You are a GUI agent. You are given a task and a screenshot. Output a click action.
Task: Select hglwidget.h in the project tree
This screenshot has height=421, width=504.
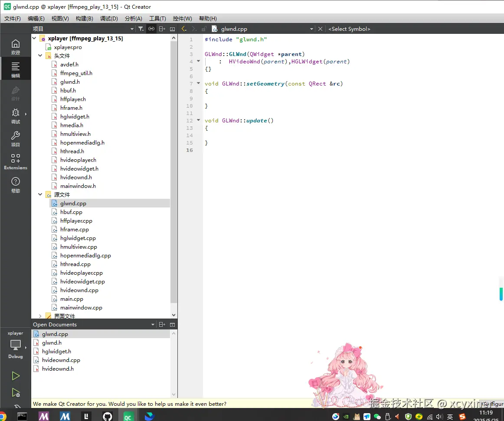[75, 117]
